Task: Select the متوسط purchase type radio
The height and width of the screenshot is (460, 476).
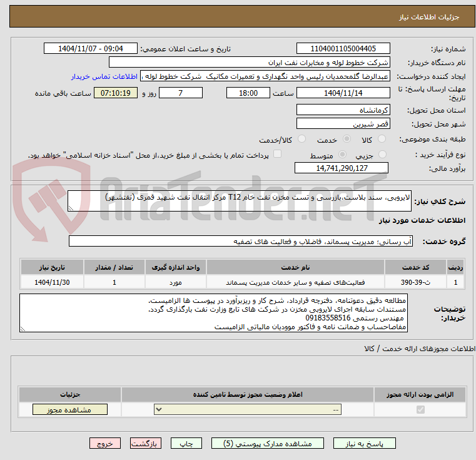Action: coord(342,155)
